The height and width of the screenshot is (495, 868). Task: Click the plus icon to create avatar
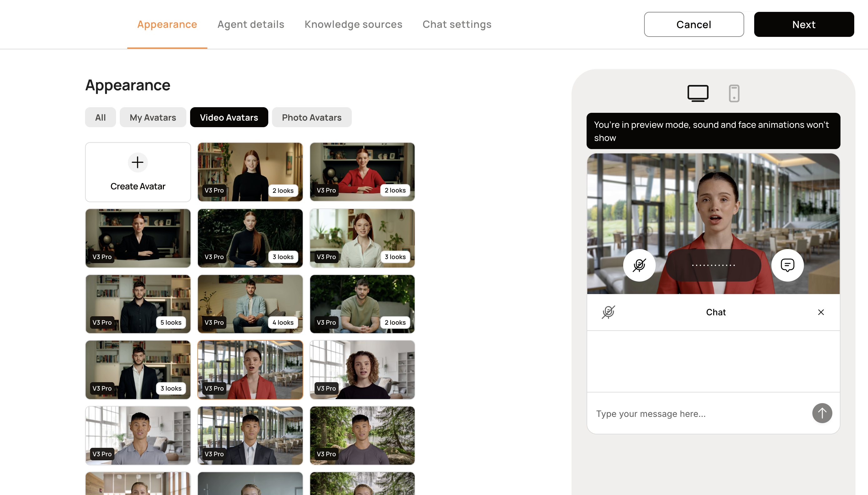pos(137,162)
